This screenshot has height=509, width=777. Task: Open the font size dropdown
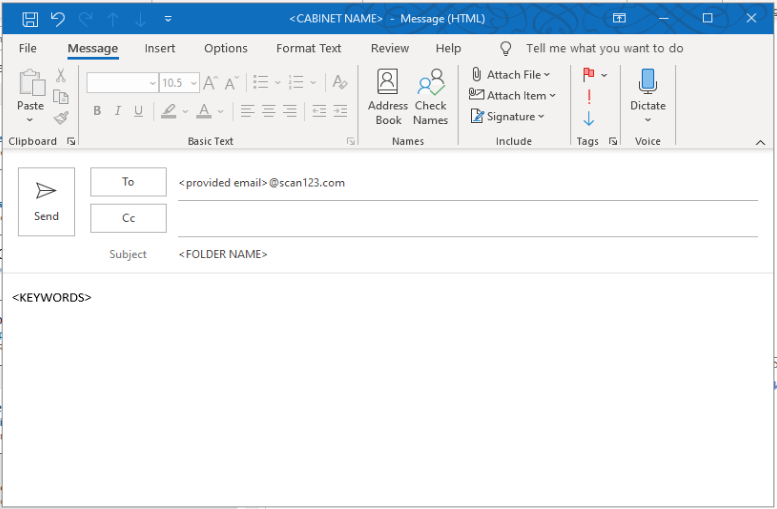tap(193, 83)
